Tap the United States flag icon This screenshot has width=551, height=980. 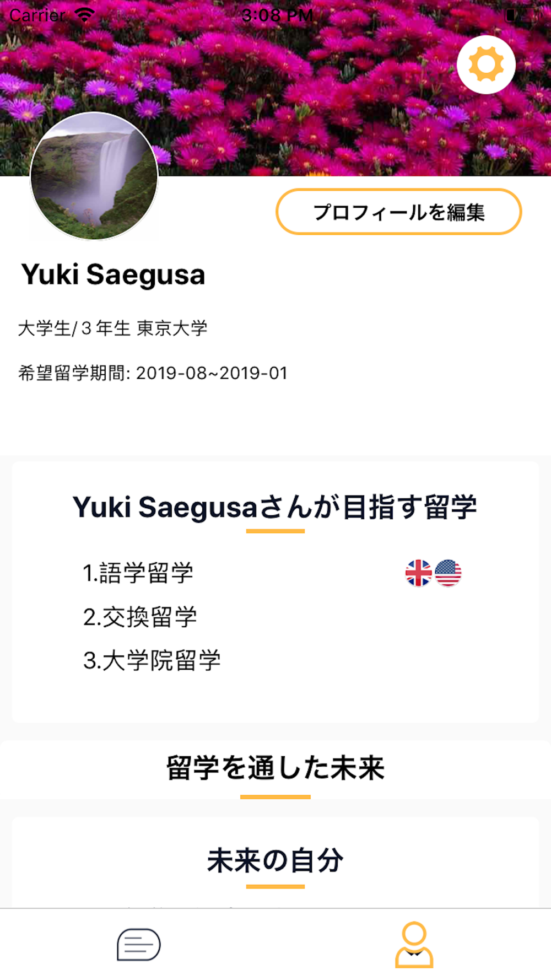(x=448, y=573)
